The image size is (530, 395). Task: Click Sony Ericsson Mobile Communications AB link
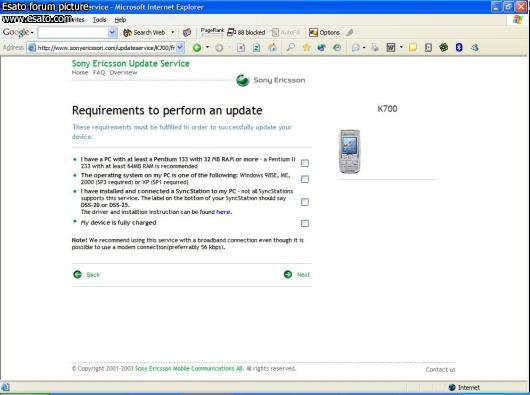189,368
